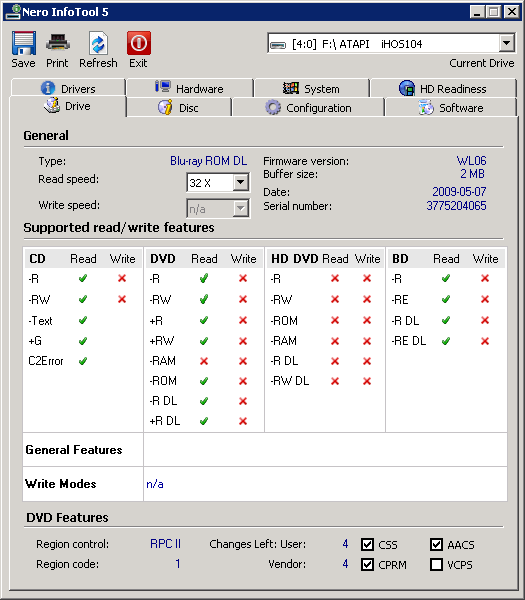
Task: Click the Write Modes n/a value
Action: click(155, 484)
